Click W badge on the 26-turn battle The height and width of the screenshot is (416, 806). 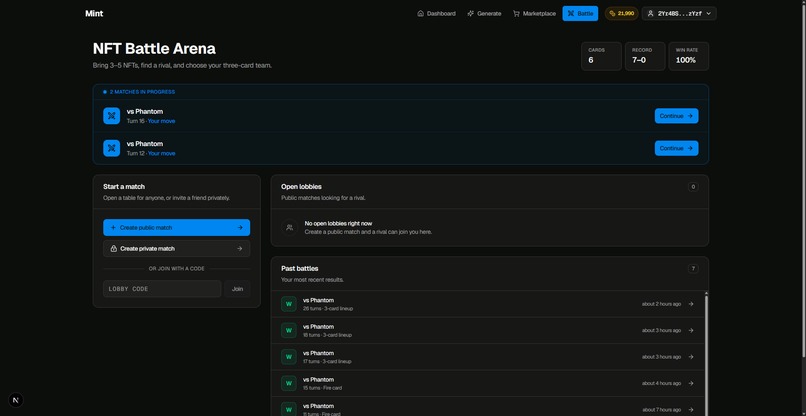point(289,304)
